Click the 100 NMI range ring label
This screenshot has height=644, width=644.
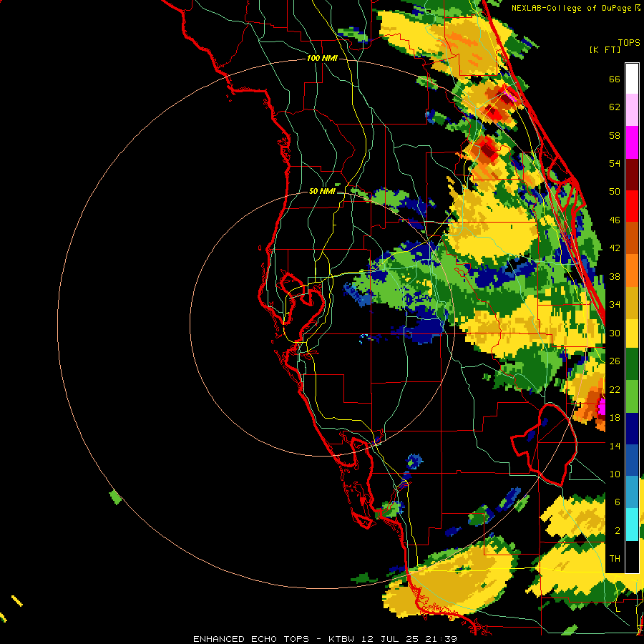point(322,59)
